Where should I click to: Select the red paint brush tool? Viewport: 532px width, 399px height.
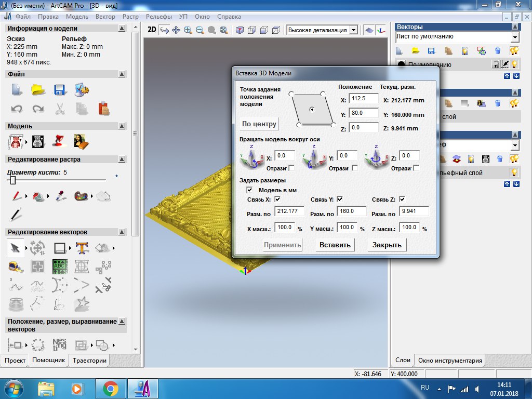[x=17, y=196]
